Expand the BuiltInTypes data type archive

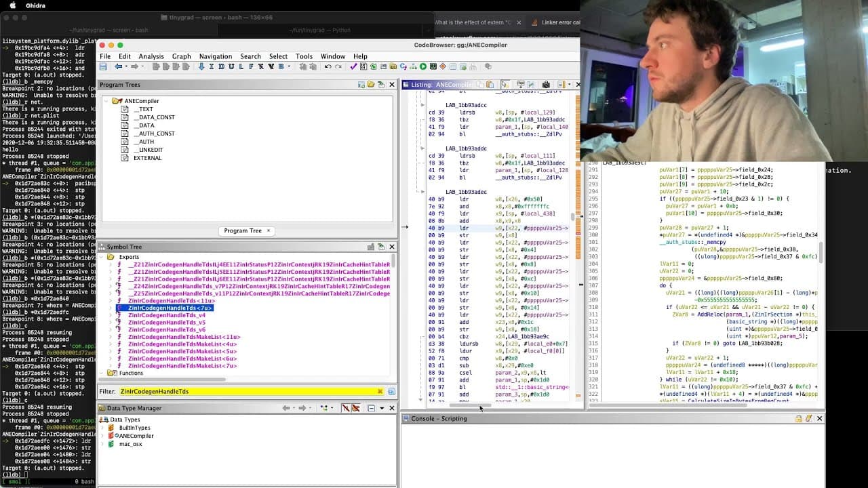(x=103, y=428)
